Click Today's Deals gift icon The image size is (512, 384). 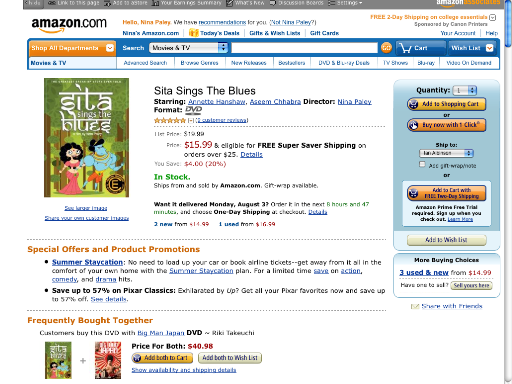coord(193,33)
